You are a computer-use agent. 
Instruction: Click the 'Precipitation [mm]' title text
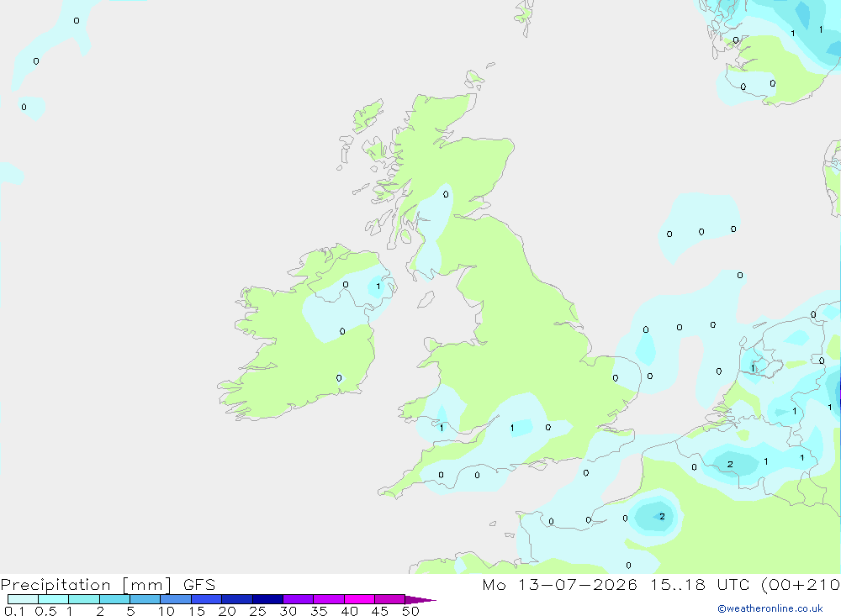click(86, 584)
